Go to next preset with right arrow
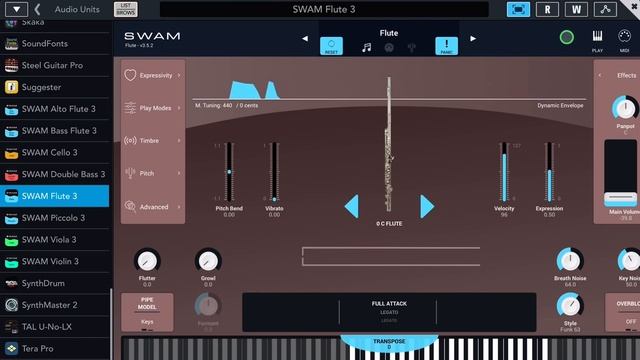Viewport: 640px width, 360px height. click(x=473, y=38)
